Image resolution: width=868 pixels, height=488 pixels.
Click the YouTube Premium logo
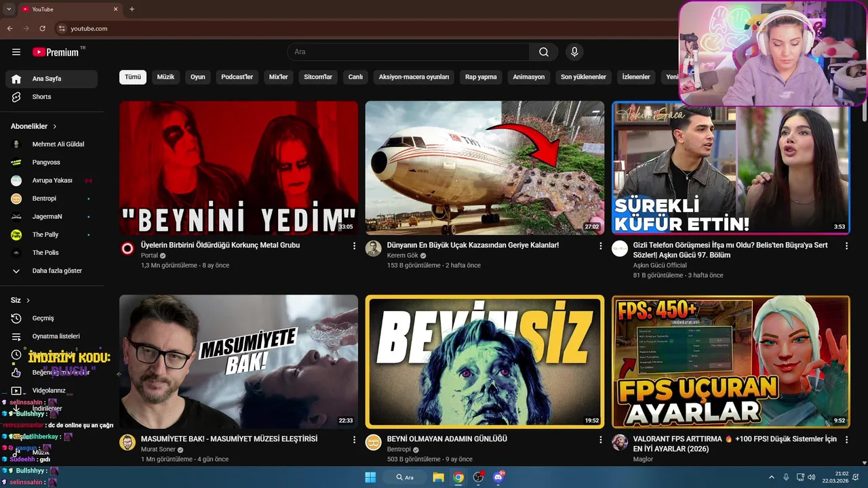[x=56, y=52]
